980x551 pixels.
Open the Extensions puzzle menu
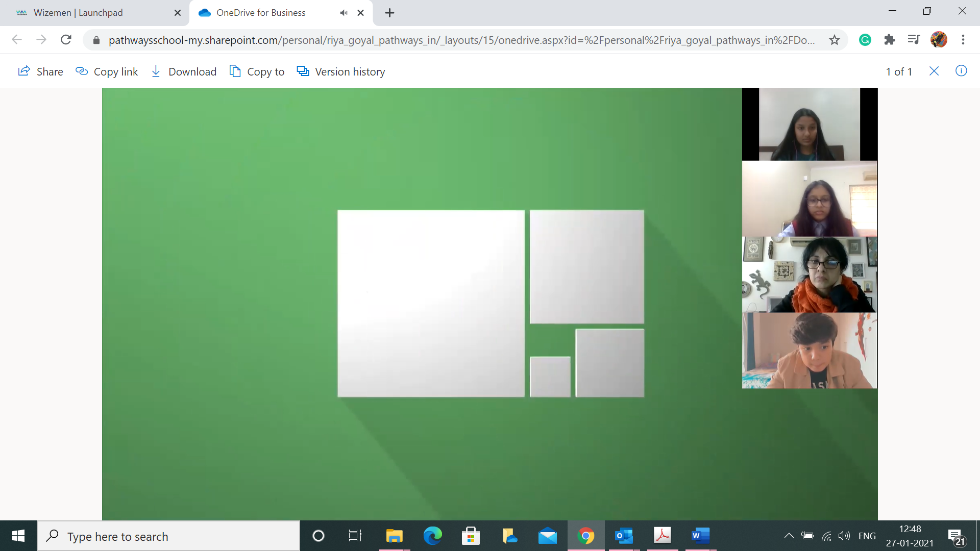(x=890, y=40)
